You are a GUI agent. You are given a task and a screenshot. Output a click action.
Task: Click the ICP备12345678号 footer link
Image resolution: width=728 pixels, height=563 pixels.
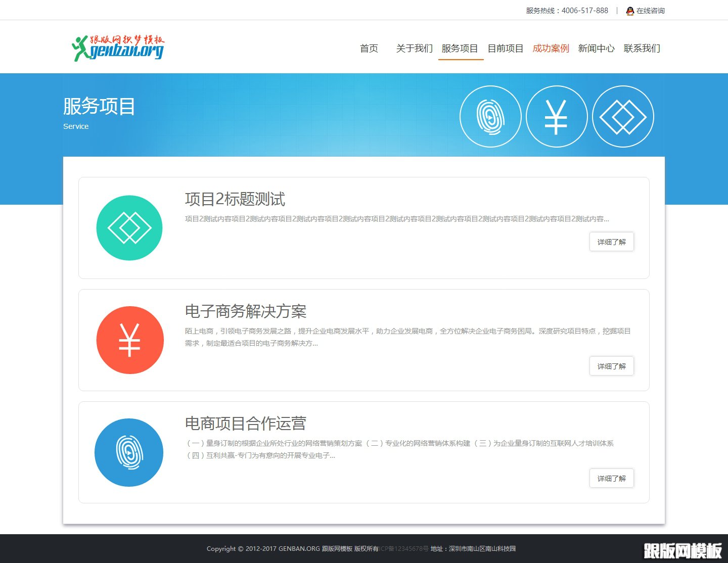tap(403, 548)
